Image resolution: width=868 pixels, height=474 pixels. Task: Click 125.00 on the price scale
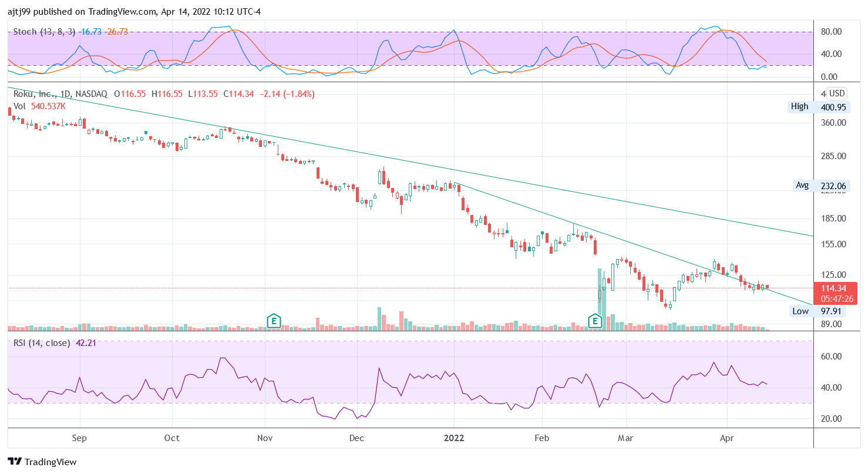(x=833, y=274)
